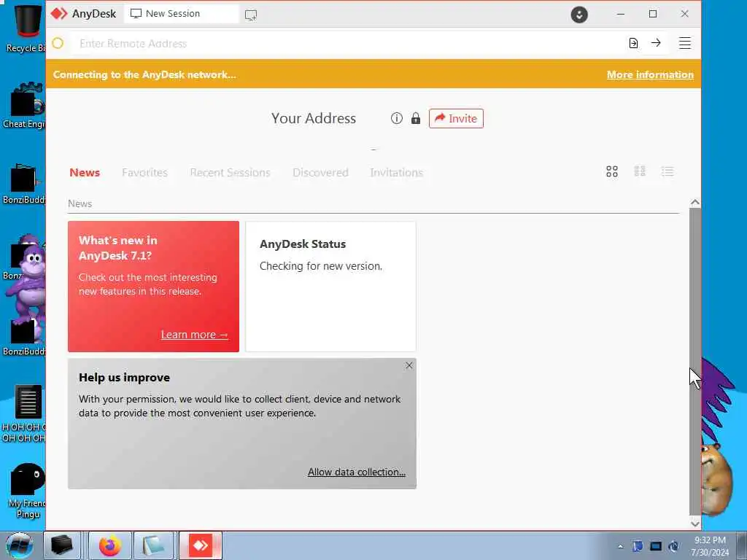Open the More information link
Image resolution: width=747 pixels, height=560 pixels.
(650, 75)
